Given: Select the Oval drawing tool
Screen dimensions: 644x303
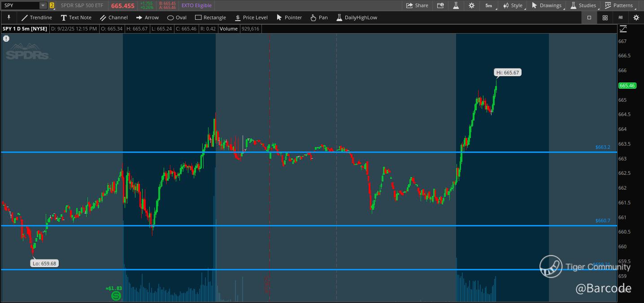Looking at the screenshot, I should [x=177, y=17].
